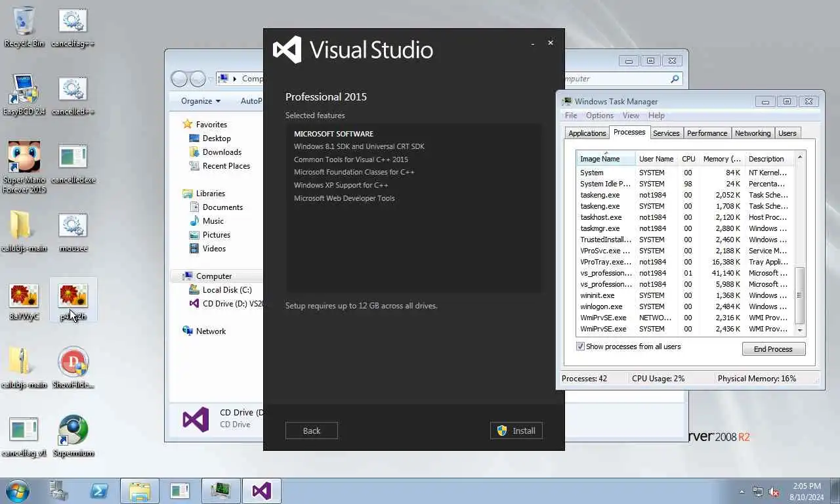Click Install in Visual Studio setup
Screen dimensions: 840x504
(x=516, y=430)
